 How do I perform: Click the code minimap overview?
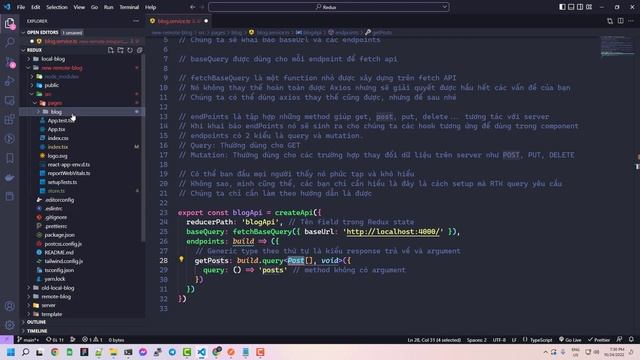coord(617,46)
